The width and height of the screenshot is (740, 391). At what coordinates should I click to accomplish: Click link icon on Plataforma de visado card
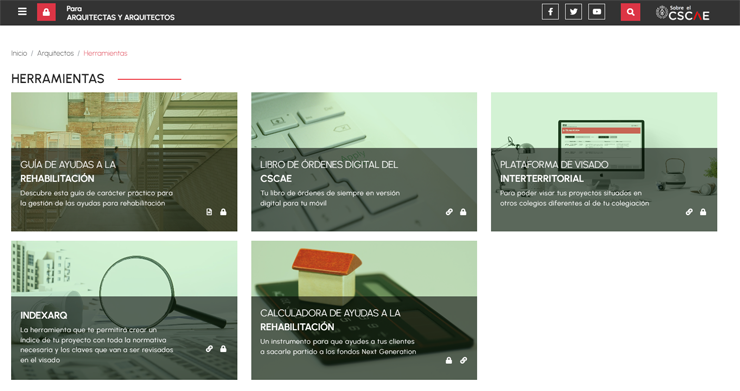tap(689, 212)
